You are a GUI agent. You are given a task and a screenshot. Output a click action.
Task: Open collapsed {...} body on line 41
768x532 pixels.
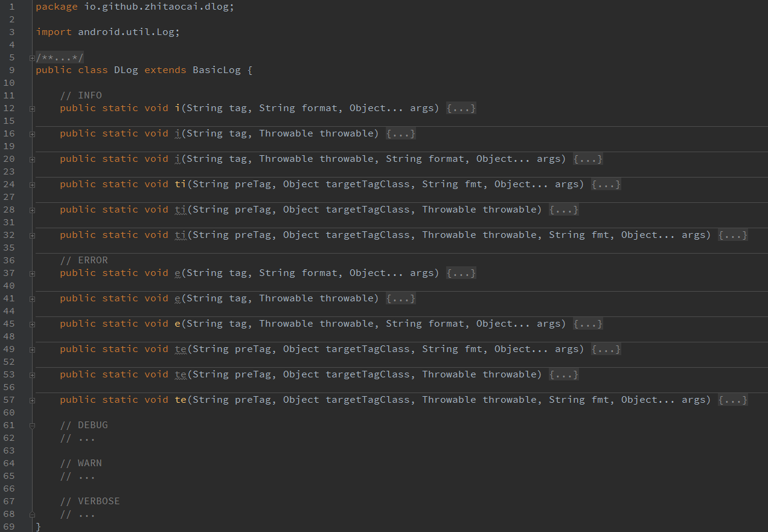click(401, 298)
